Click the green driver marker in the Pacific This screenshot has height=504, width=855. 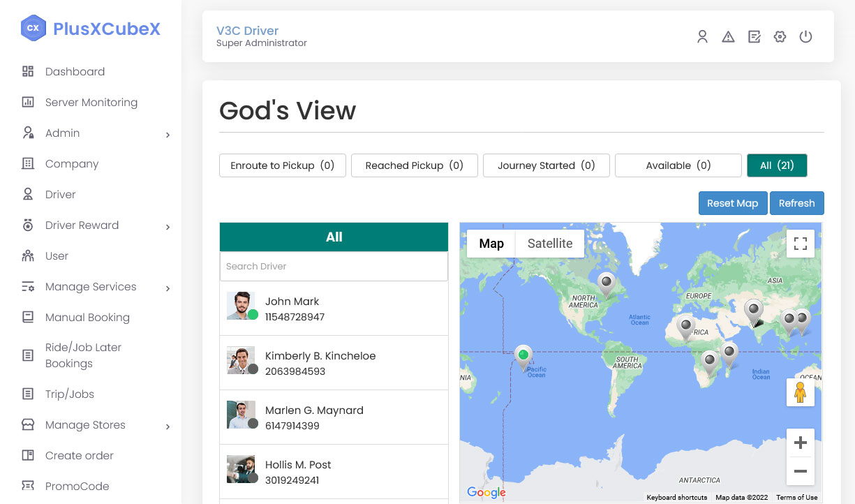(x=523, y=357)
